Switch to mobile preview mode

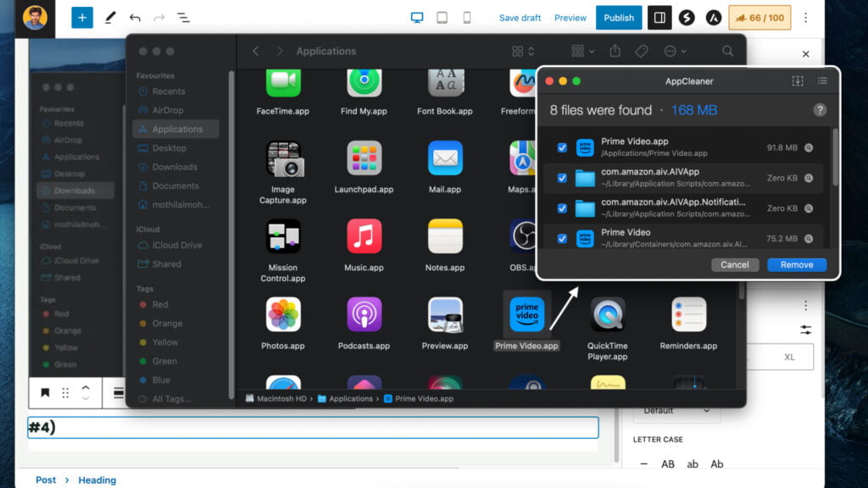[x=467, y=18]
